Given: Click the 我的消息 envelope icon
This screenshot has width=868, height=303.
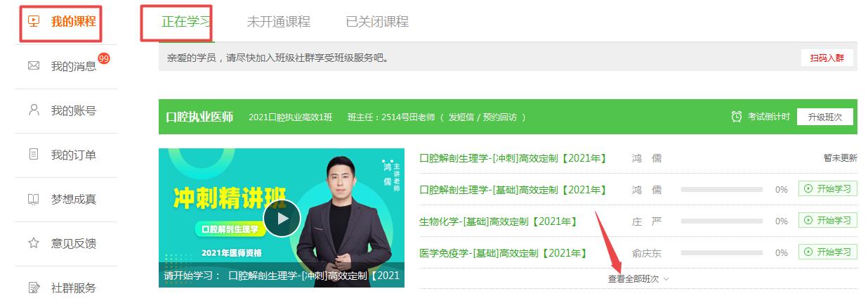Looking at the screenshot, I should pos(33,66).
